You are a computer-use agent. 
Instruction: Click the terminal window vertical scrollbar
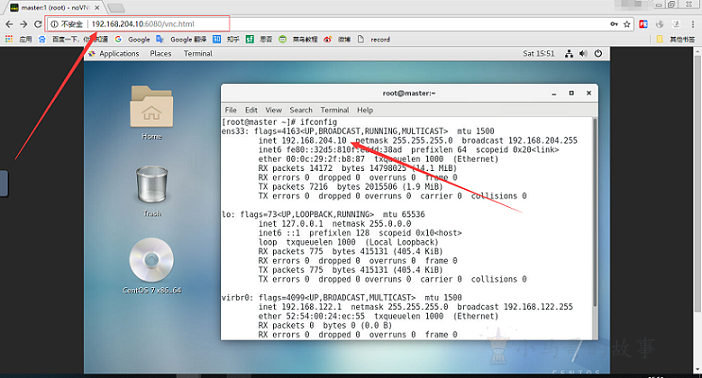coord(595,212)
